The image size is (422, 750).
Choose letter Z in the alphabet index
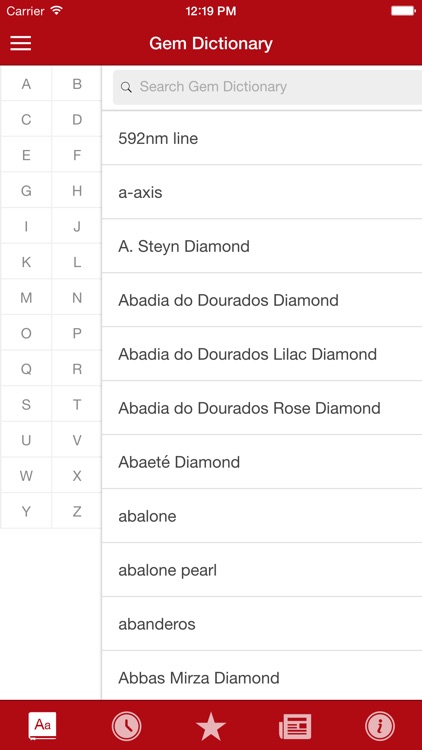77,511
